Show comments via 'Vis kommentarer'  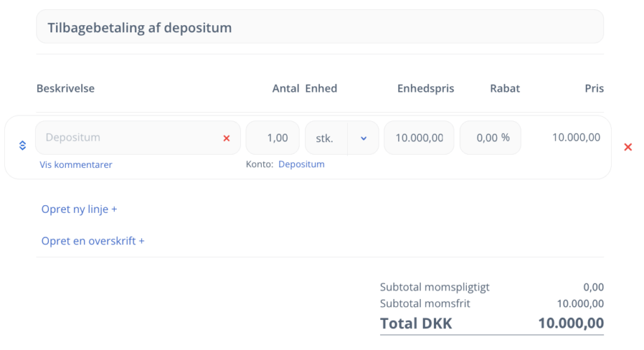pos(76,164)
